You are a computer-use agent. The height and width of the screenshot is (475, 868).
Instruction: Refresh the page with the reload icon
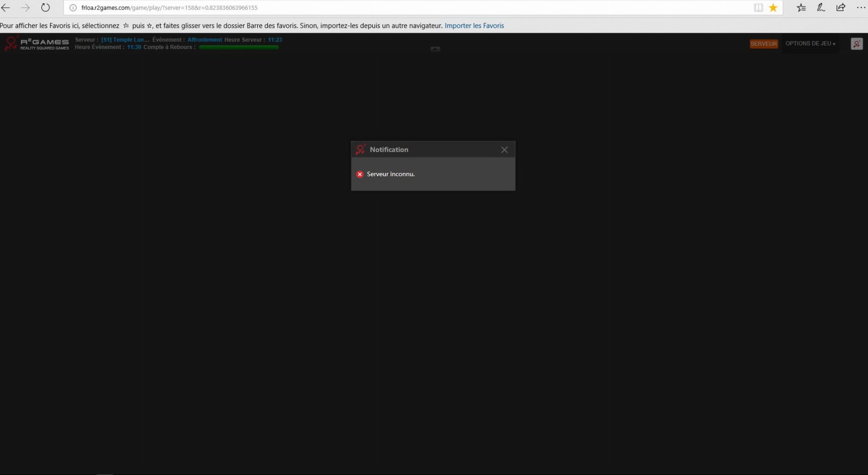(x=45, y=8)
